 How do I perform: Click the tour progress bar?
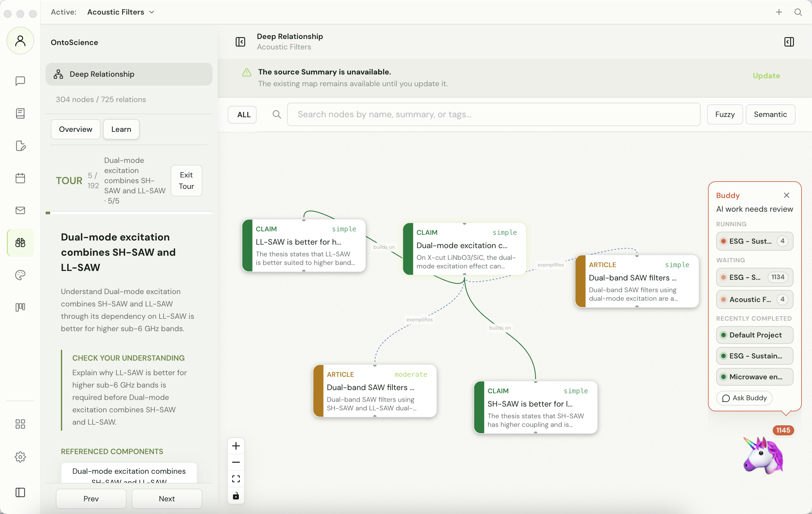129,213
